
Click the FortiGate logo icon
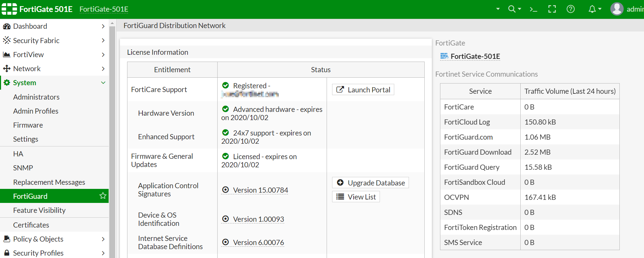click(x=9, y=9)
